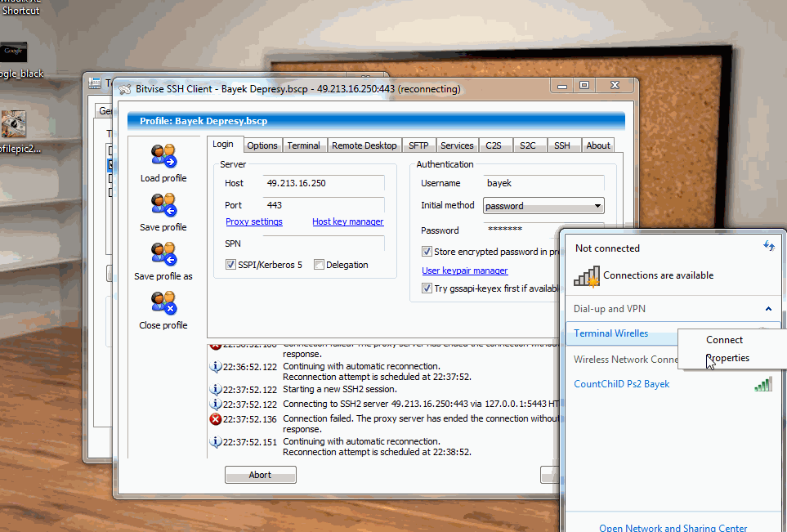Viewport: 787px width, 532px height.
Task: Open the filepic2 desktop icon
Action: (14, 124)
